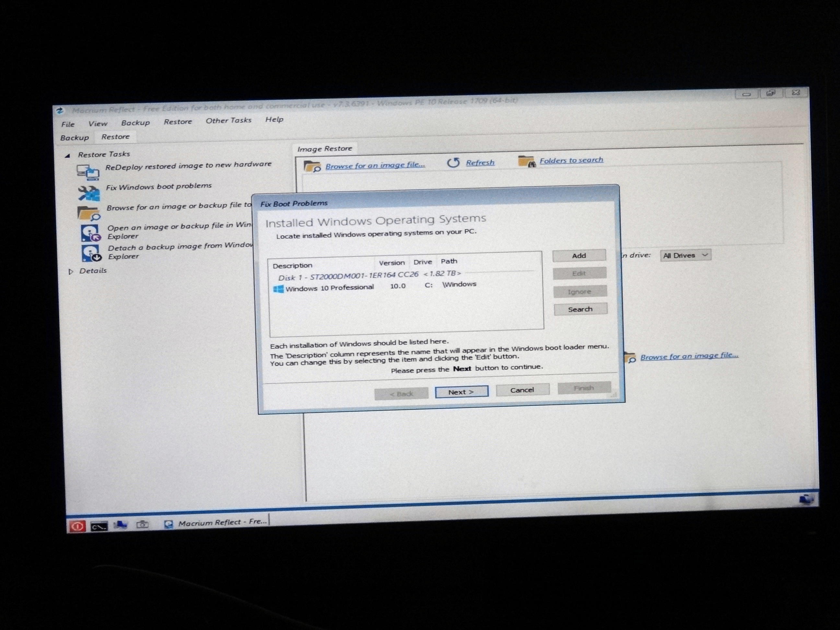Screen dimensions: 840x630
Task: Click ReDeploy restored image to new hardware
Action: [x=188, y=166]
